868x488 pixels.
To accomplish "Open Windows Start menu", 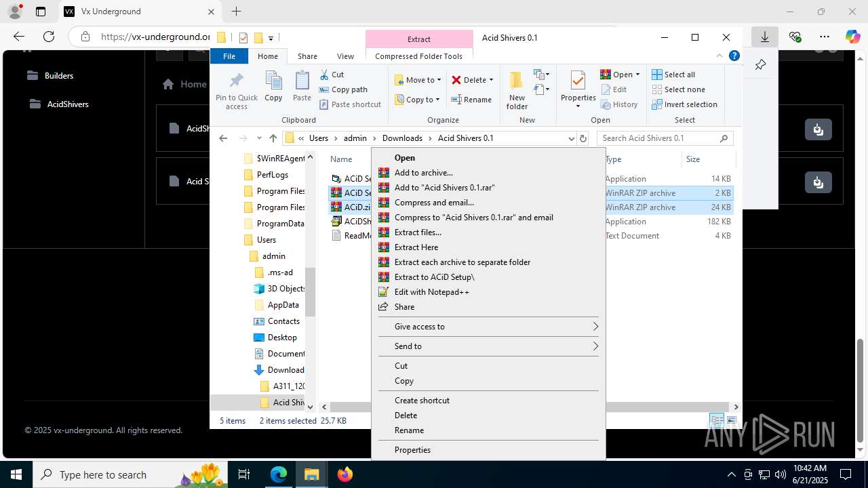I will click(x=16, y=474).
